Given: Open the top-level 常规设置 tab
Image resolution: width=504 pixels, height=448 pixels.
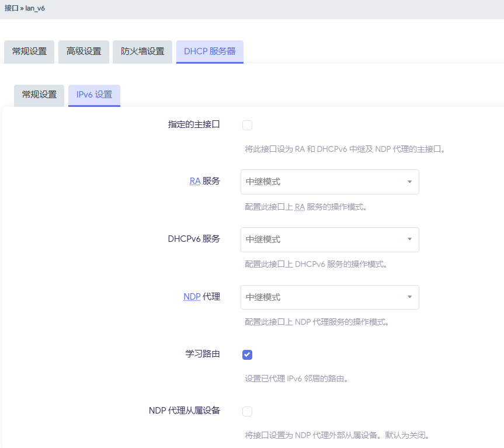Looking at the screenshot, I should click(x=29, y=51).
